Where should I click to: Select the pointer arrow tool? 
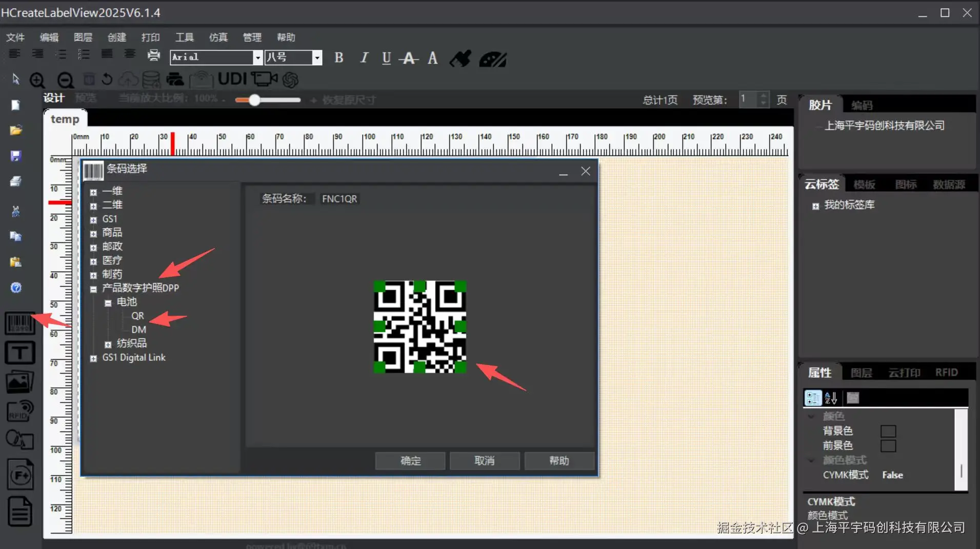point(15,79)
